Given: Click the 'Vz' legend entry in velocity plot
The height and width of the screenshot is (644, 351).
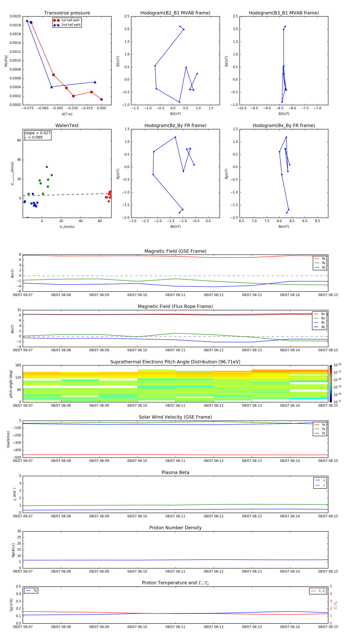Looking at the screenshot, I should 320,433.
